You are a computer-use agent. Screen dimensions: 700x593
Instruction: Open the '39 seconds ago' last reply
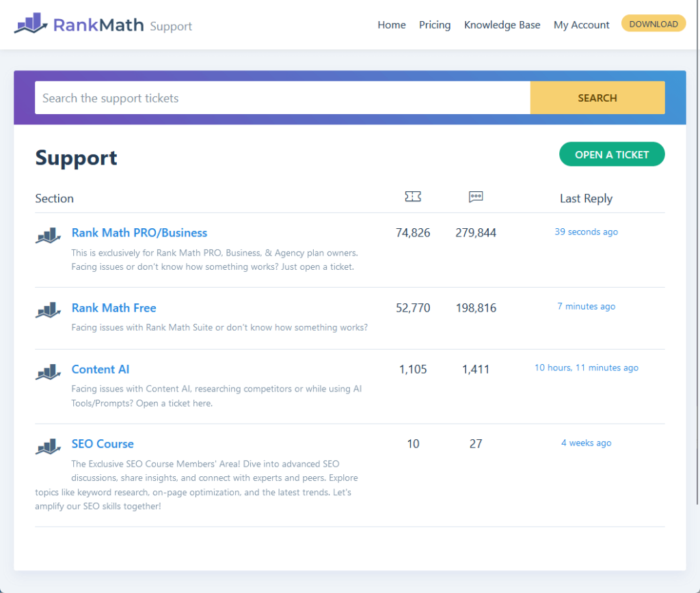pyautogui.click(x=586, y=232)
